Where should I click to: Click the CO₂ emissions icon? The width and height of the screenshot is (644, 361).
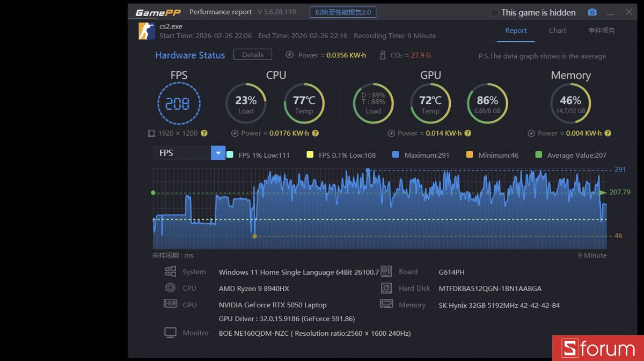[382, 55]
